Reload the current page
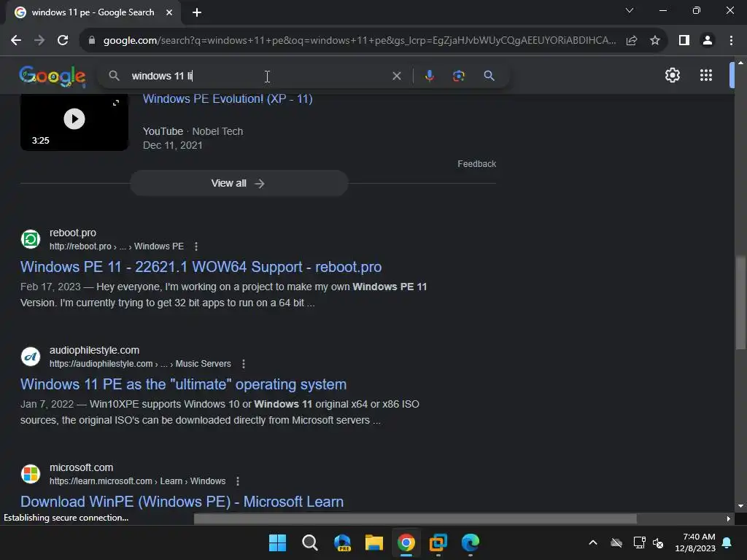Viewport: 747px width, 560px height. tap(63, 41)
